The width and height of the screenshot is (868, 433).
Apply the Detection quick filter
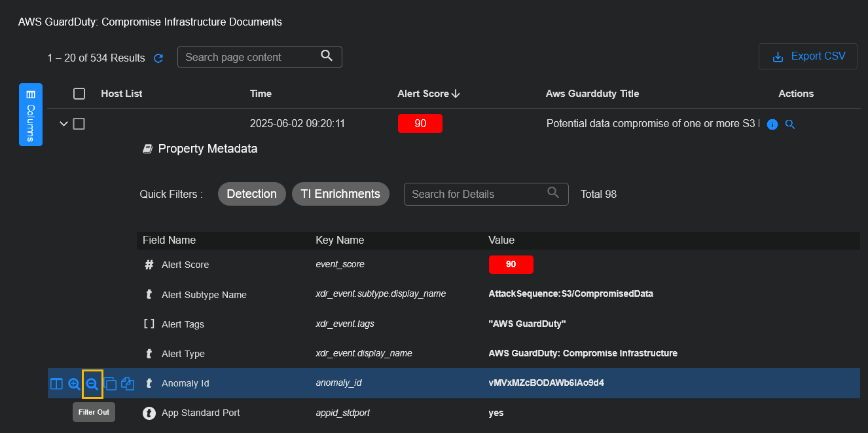coord(252,194)
